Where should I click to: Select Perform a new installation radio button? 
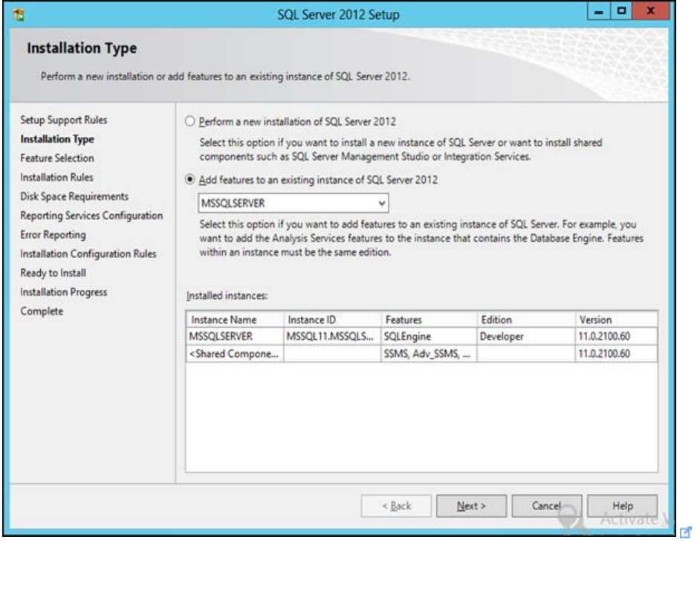[x=190, y=121]
